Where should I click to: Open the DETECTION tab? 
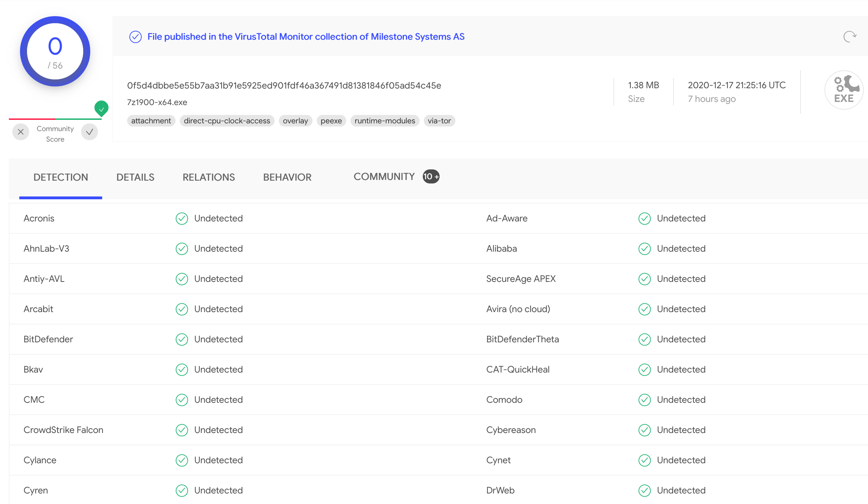(61, 177)
